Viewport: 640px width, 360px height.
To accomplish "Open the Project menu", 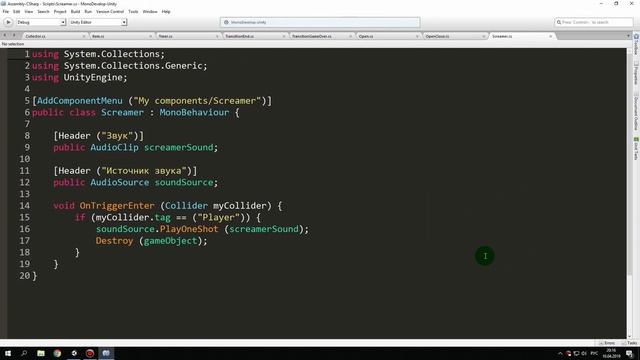I will click(60, 11).
